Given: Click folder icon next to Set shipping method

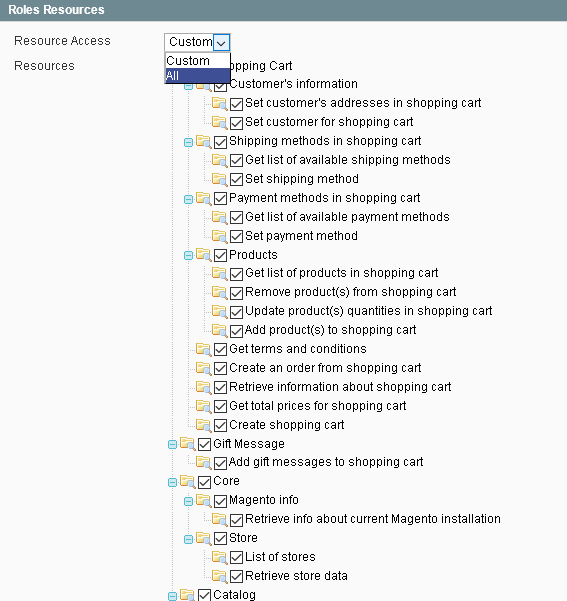Looking at the screenshot, I should [x=220, y=179].
